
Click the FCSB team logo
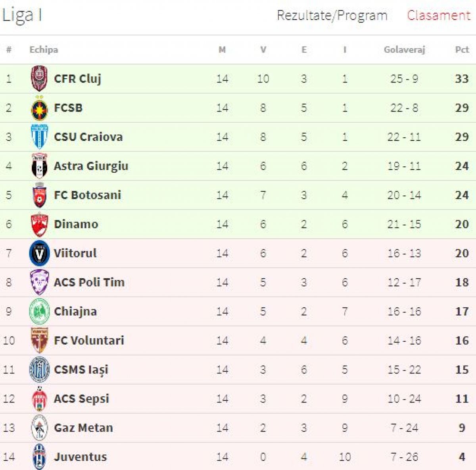39,108
